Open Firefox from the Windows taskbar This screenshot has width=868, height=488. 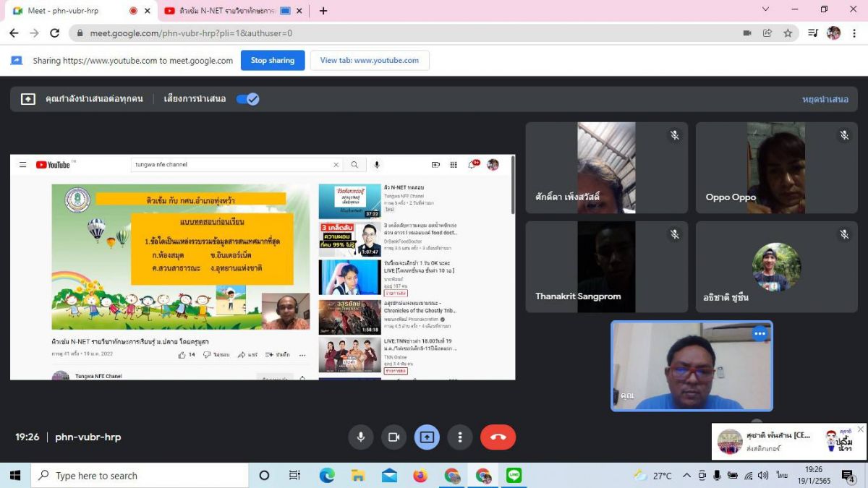tap(420, 475)
